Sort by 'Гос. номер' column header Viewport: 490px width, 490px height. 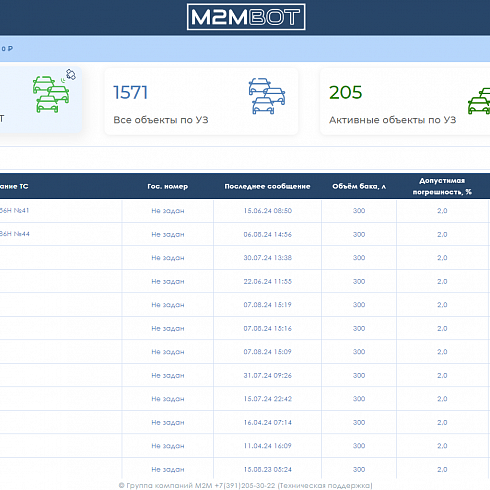click(x=168, y=186)
